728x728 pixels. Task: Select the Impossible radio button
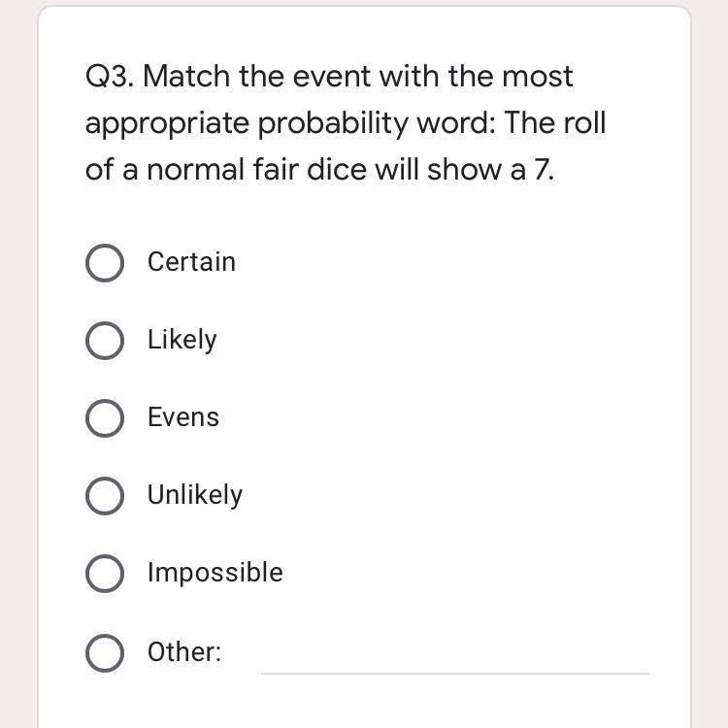point(105,574)
